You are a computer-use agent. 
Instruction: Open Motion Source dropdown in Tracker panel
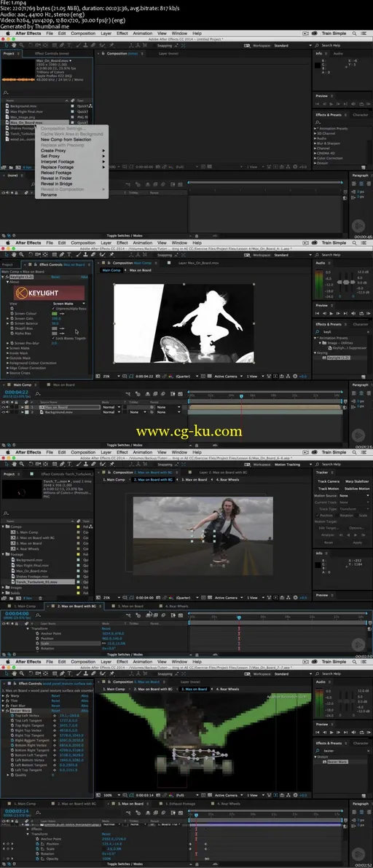(x=354, y=495)
